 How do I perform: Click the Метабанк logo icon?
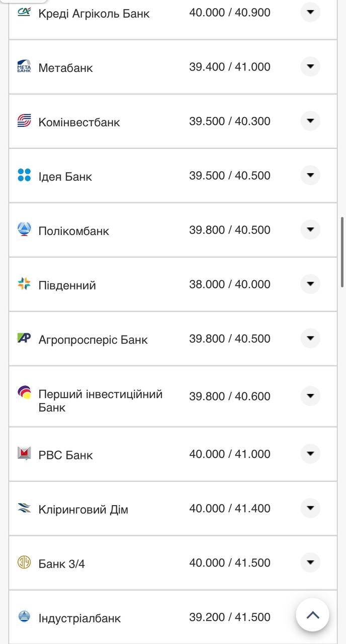[x=24, y=66]
